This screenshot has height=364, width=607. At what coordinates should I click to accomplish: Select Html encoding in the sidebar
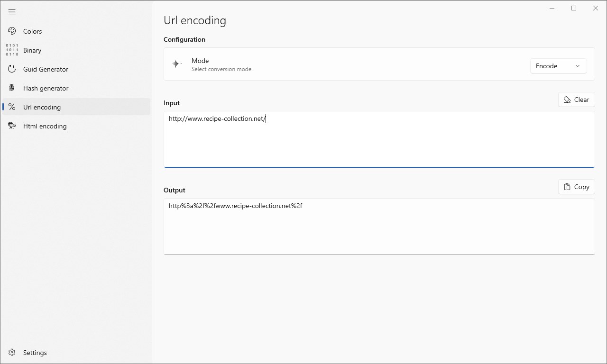click(x=45, y=126)
